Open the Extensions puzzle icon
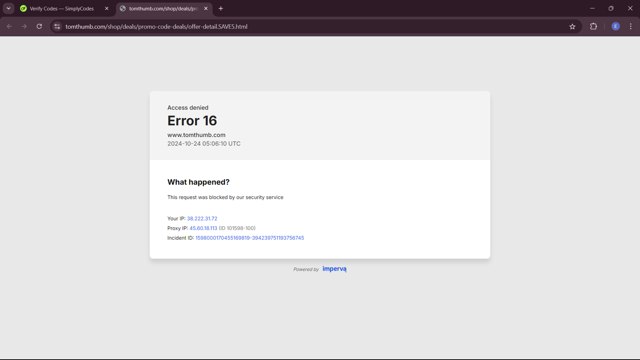Image resolution: width=640 pixels, height=360 pixels. click(593, 27)
